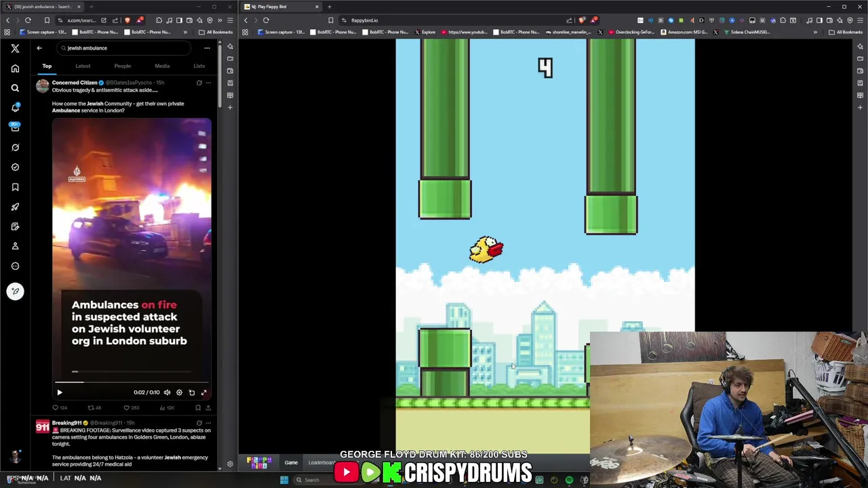
Task: Open Amazon.com MSI bookmark
Action: (x=686, y=32)
